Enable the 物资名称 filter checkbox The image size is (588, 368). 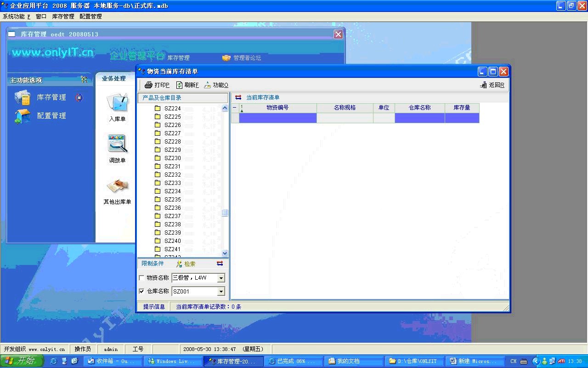click(x=141, y=278)
